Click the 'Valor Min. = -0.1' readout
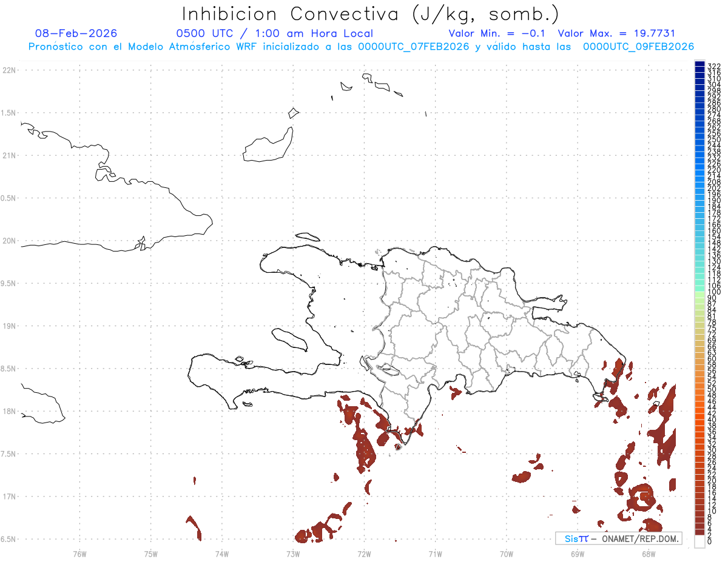The height and width of the screenshot is (562, 728). click(498, 33)
